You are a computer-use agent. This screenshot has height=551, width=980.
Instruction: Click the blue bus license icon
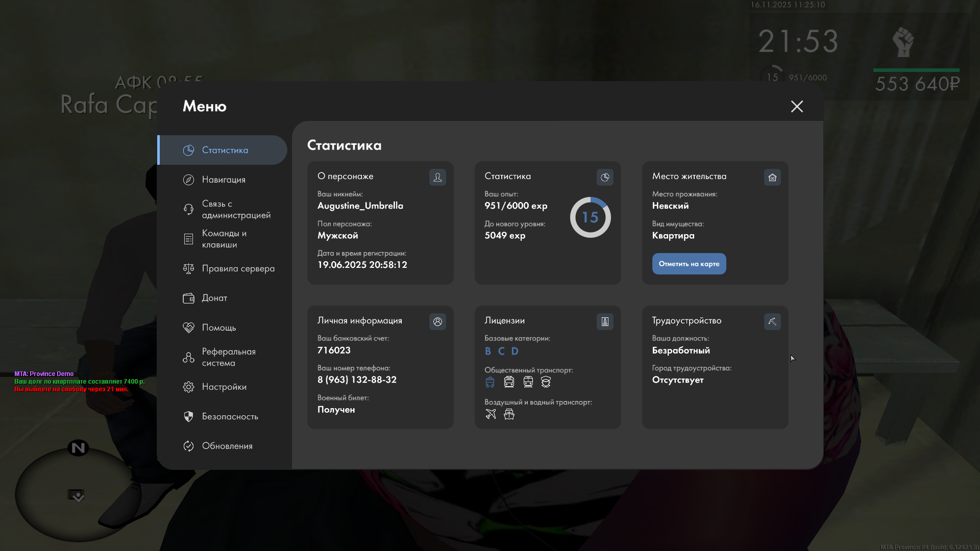(x=490, y=382)
